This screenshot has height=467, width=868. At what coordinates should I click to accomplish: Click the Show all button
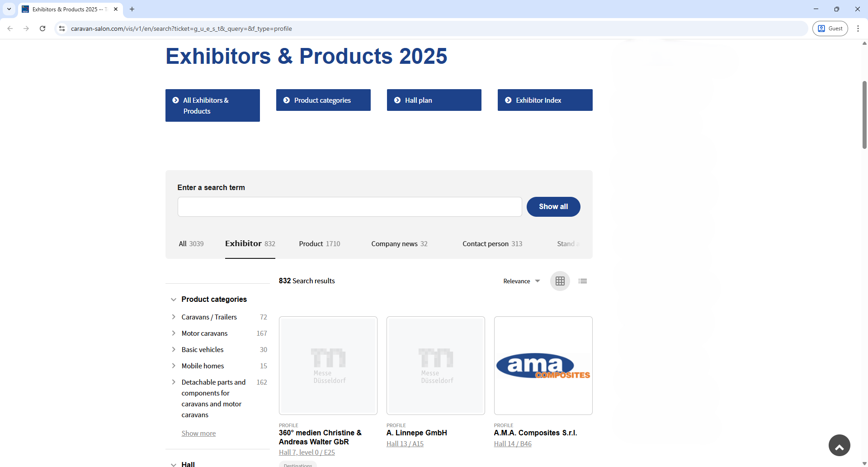553,206
